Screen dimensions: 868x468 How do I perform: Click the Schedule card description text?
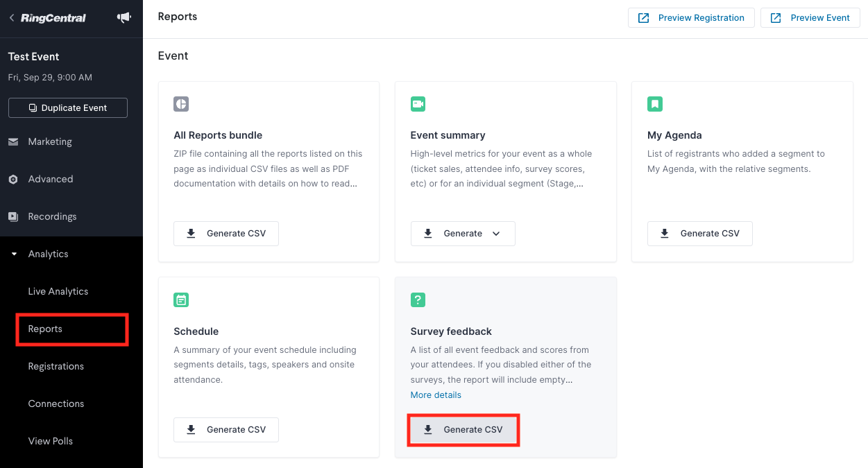265,365
